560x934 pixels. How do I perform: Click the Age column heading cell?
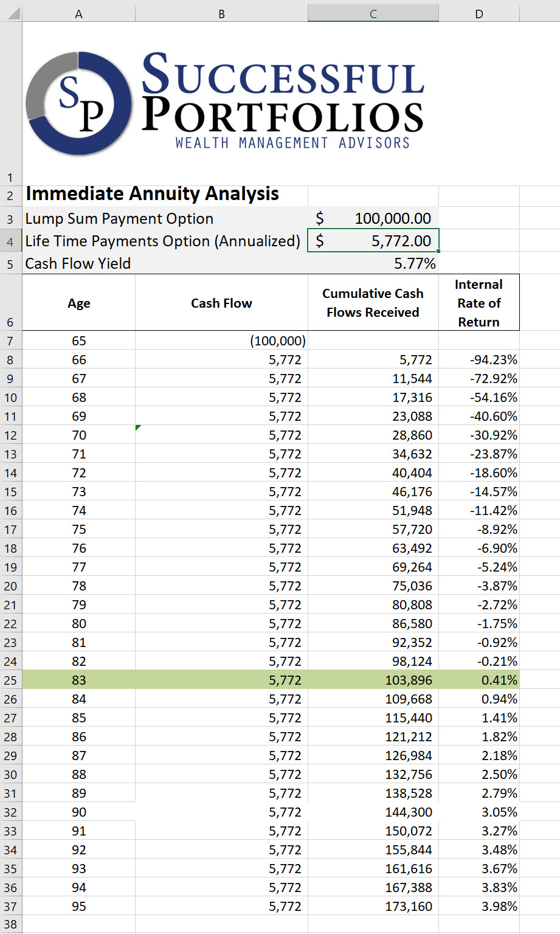tap(78, 303)
